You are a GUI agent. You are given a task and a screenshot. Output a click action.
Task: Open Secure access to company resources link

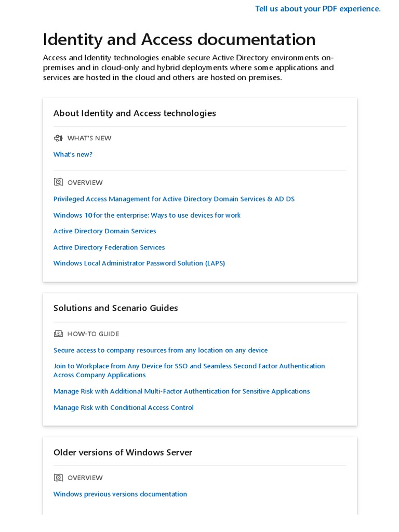click(161, 350)
